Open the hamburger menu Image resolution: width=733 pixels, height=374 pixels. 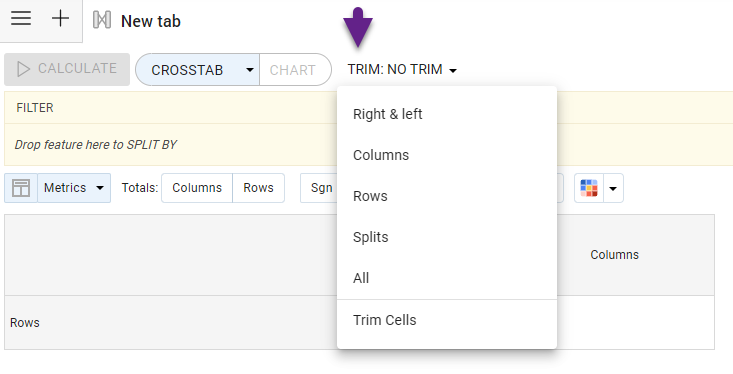(x=21, y=19)
